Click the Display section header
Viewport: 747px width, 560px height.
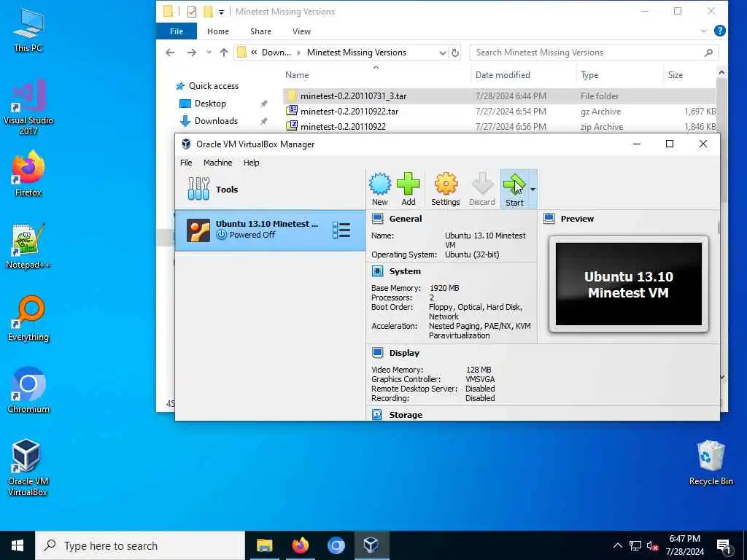point(404,353)
